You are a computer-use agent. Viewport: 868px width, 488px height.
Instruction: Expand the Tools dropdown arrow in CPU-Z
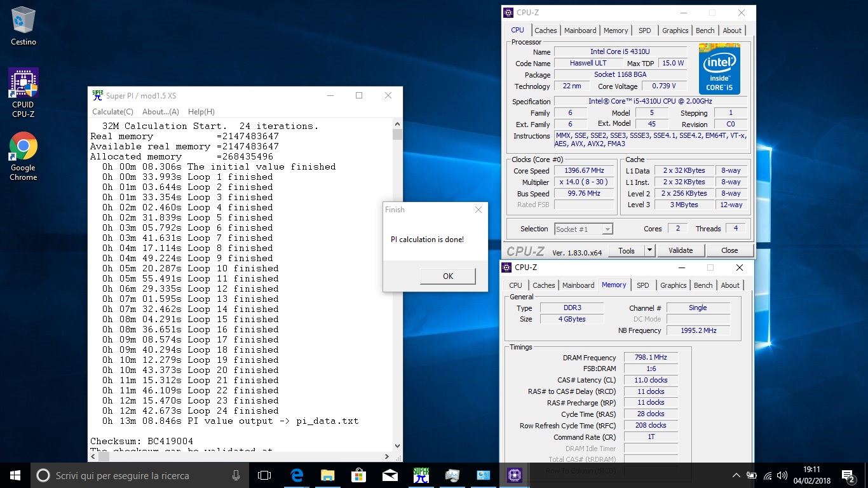pos(649,250)
